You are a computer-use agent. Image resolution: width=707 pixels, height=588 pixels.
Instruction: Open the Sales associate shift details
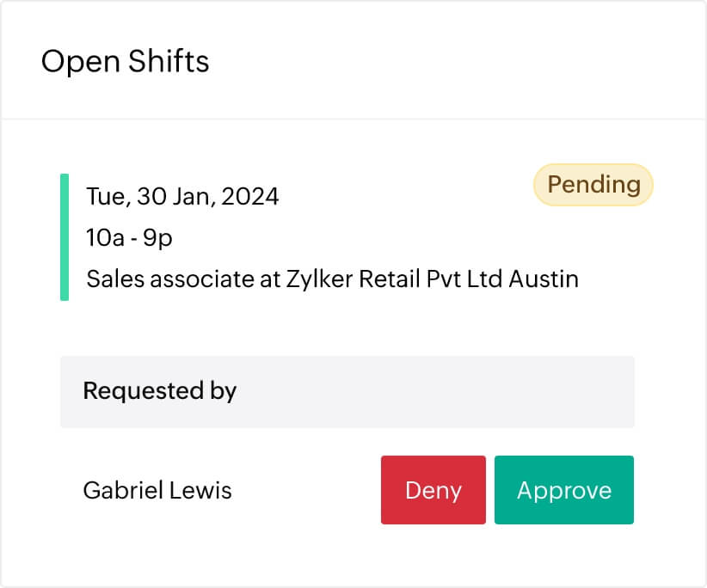point(332,279)
